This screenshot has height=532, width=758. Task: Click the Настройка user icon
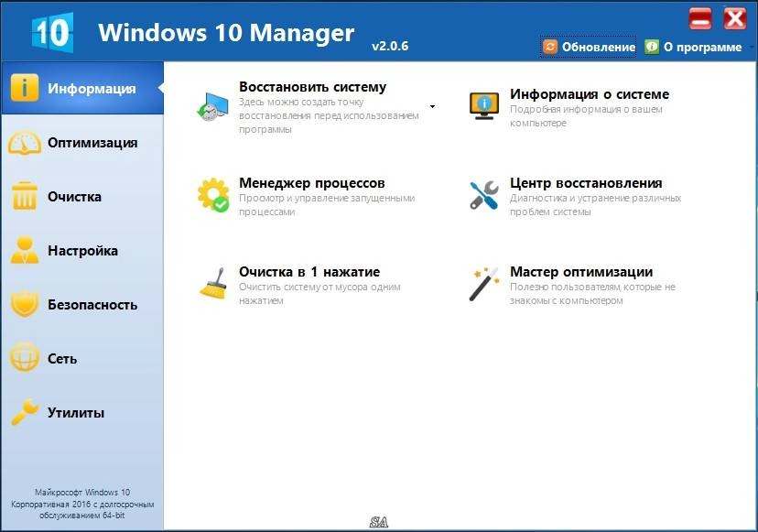[x=24, y=250]
